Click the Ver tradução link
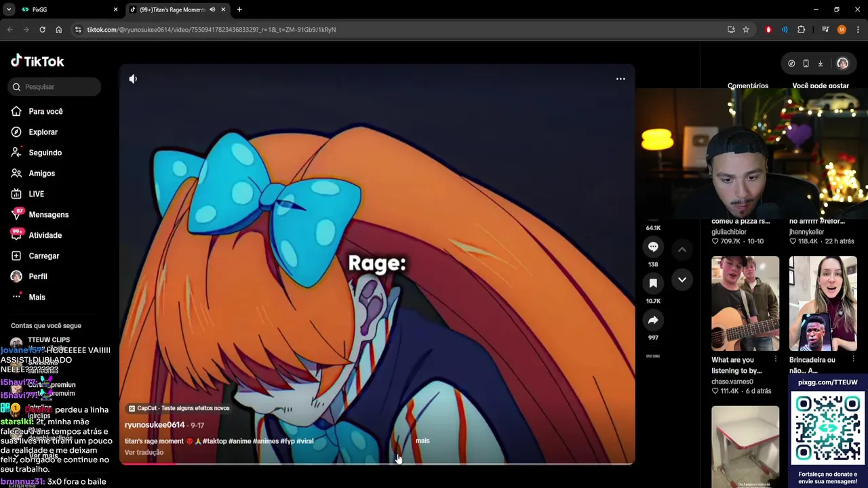This screenshot has width=868, height=488. click(x=144, y=452)
